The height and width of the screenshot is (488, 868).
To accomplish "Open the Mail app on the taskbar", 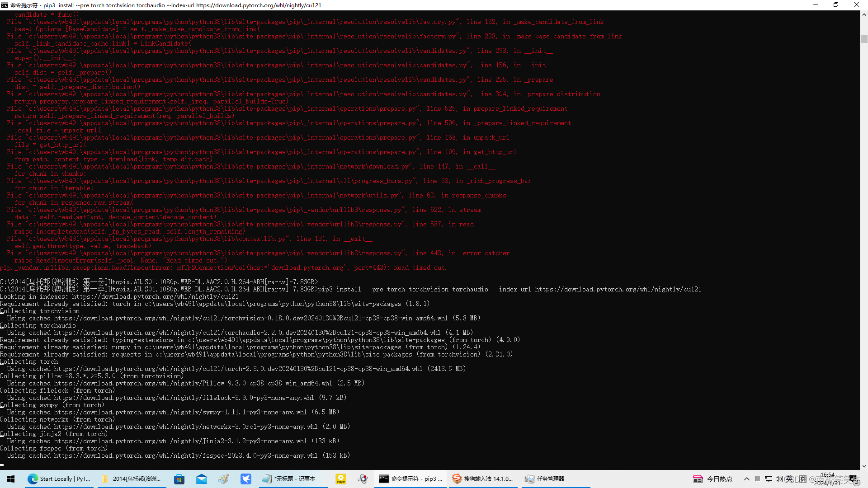I will 202,479.
